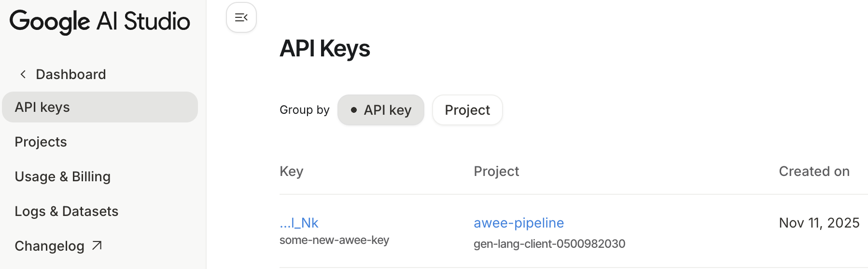
Task: Click the back chevron beside Dashboard
Action: pos(23,74)
